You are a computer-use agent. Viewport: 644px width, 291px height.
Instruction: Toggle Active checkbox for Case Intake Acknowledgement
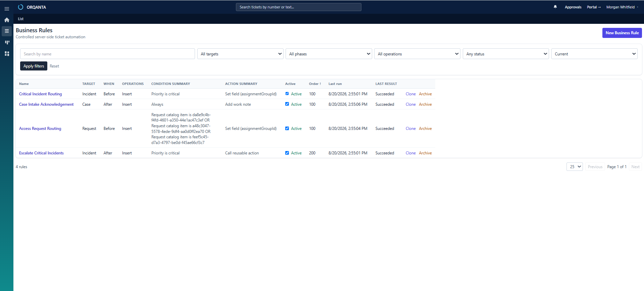287,104
